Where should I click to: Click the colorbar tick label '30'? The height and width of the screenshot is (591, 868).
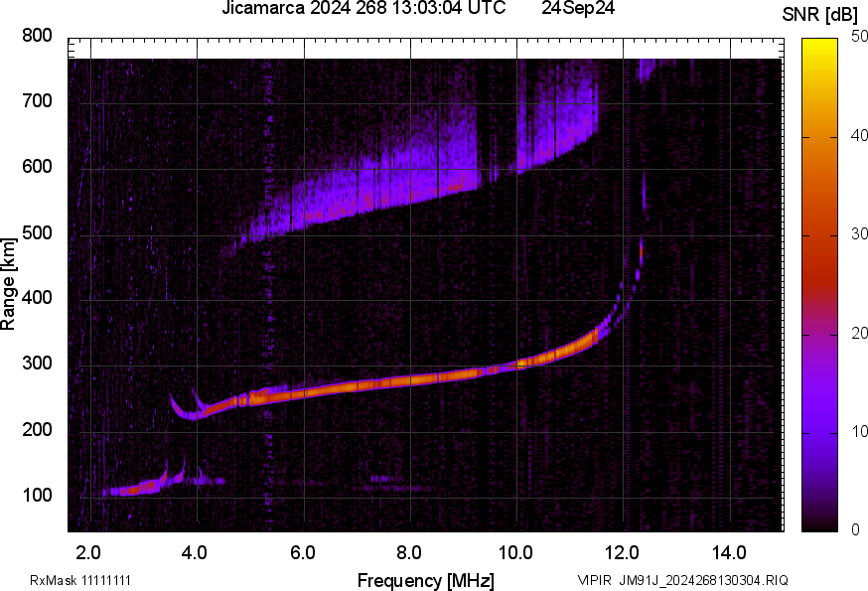pos(859,234)
